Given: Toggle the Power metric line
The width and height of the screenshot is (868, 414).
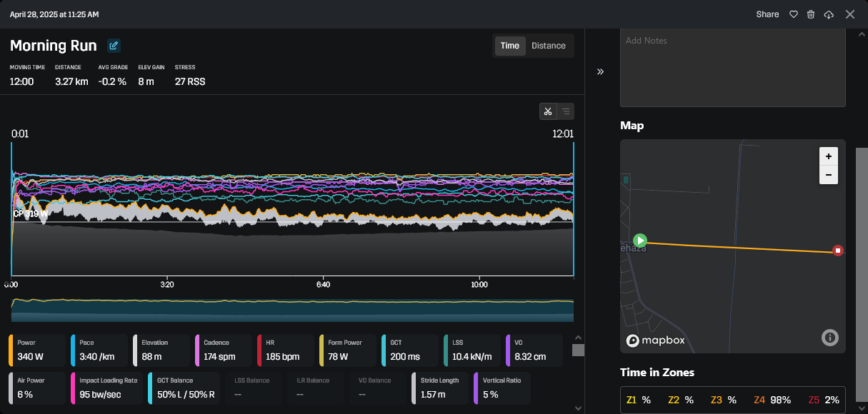Looking at the screenshot, I should click(37, 351).
